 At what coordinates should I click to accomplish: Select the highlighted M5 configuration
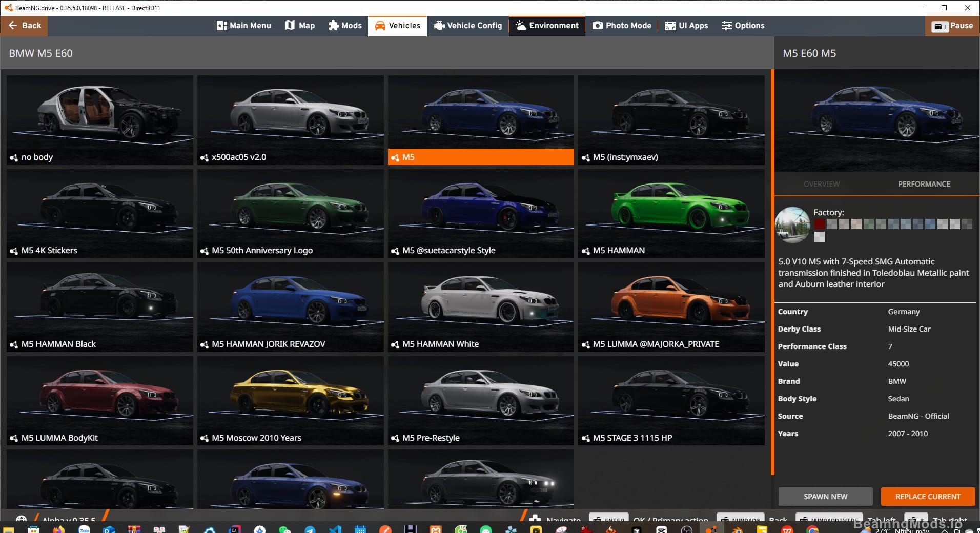pos(481,120)
